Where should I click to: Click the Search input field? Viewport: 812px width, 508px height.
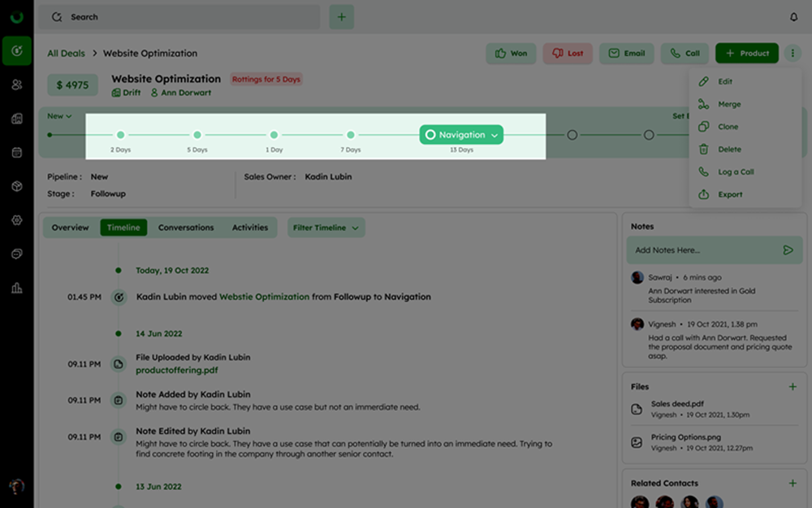179,17
